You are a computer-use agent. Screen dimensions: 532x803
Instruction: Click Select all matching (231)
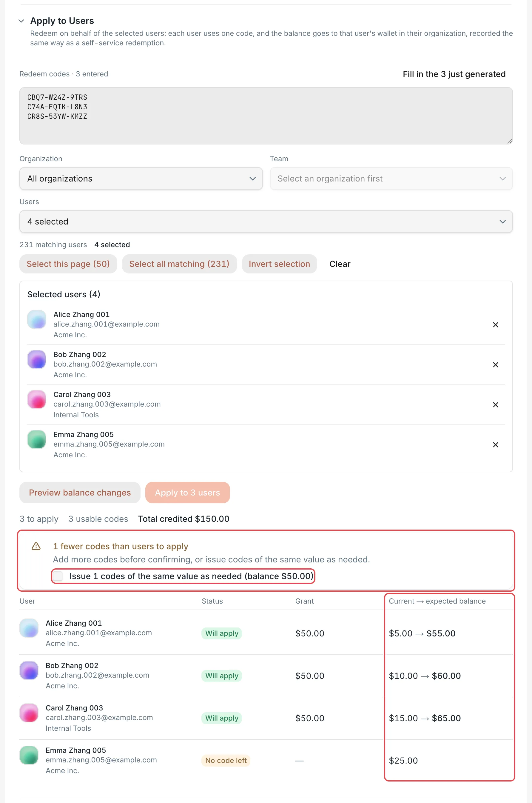coord(179,264)
